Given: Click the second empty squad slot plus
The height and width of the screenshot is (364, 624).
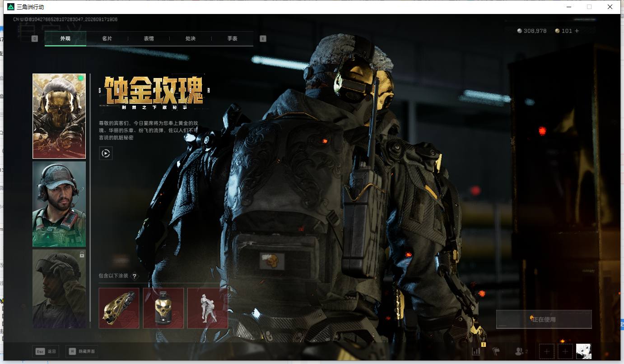Looking at the screenshot, I should [565, 351].
